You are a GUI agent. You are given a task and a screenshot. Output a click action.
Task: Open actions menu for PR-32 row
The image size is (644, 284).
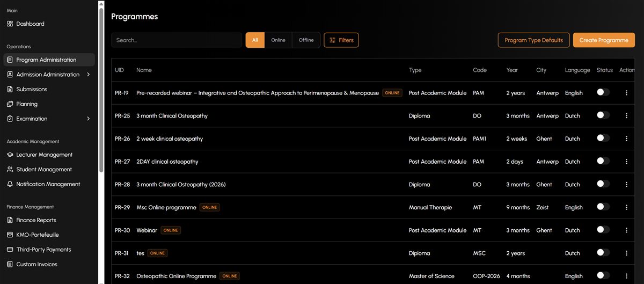[626, 276]
